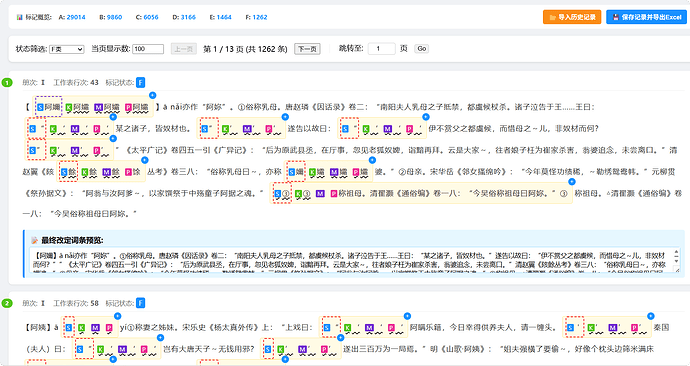Open the 状态筛选 dropdown showing F类
Viewport: 690px width, 366px height.
66,49
